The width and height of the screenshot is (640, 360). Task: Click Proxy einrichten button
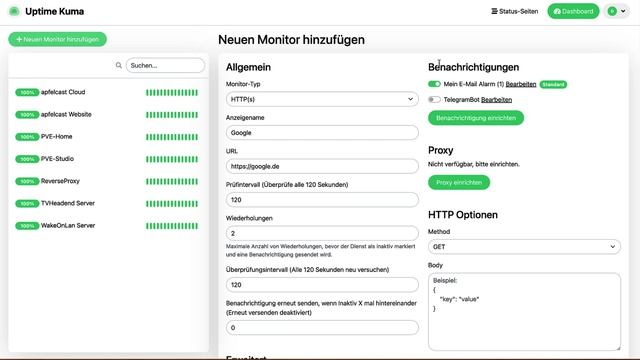pos(459,182)
